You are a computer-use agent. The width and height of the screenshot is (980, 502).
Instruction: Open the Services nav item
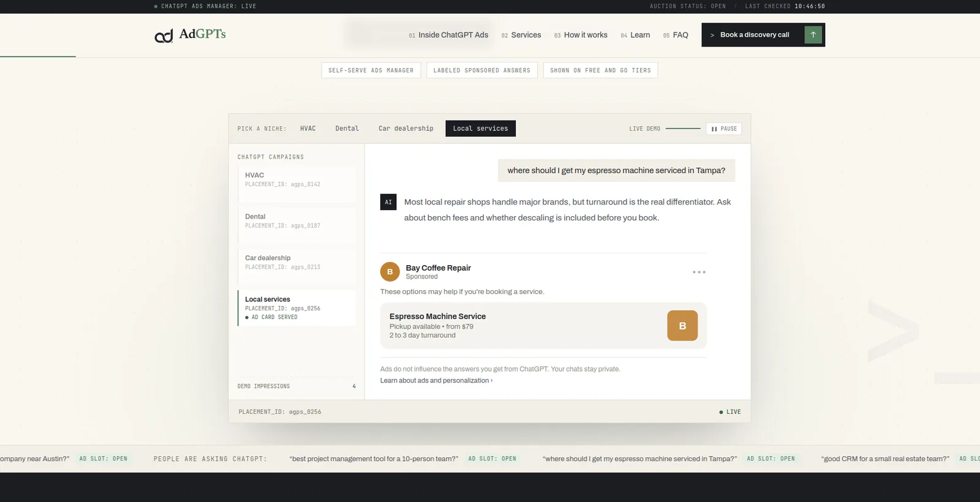pos(521,35)
